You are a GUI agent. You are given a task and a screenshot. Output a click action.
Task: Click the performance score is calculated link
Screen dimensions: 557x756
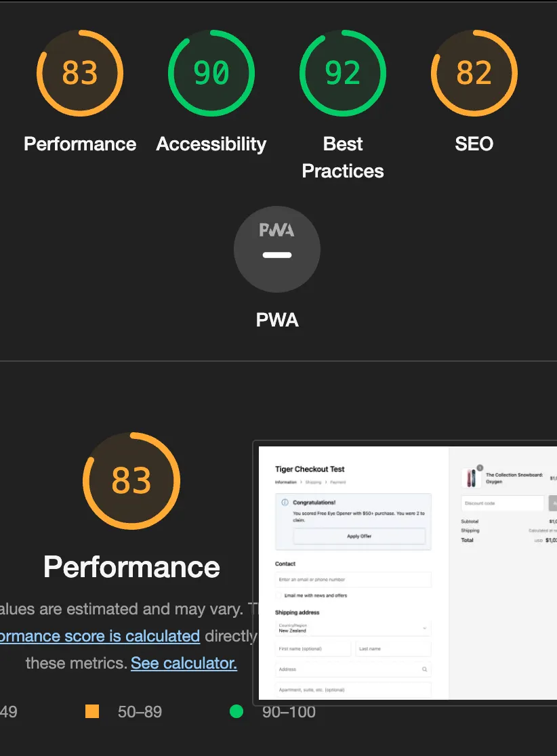coord(100,635)
